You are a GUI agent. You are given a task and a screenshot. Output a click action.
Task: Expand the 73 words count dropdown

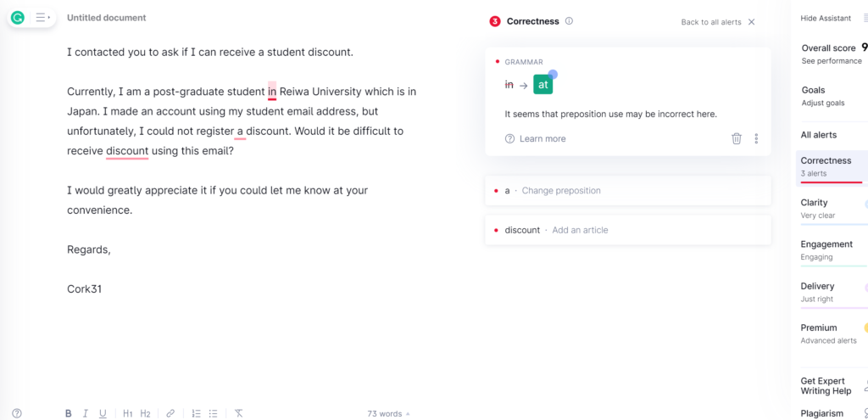(388, 414)
